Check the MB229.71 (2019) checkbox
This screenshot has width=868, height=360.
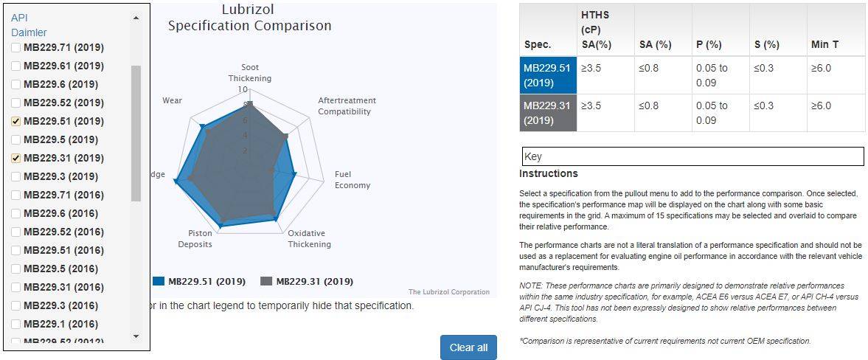pos(16,47)
